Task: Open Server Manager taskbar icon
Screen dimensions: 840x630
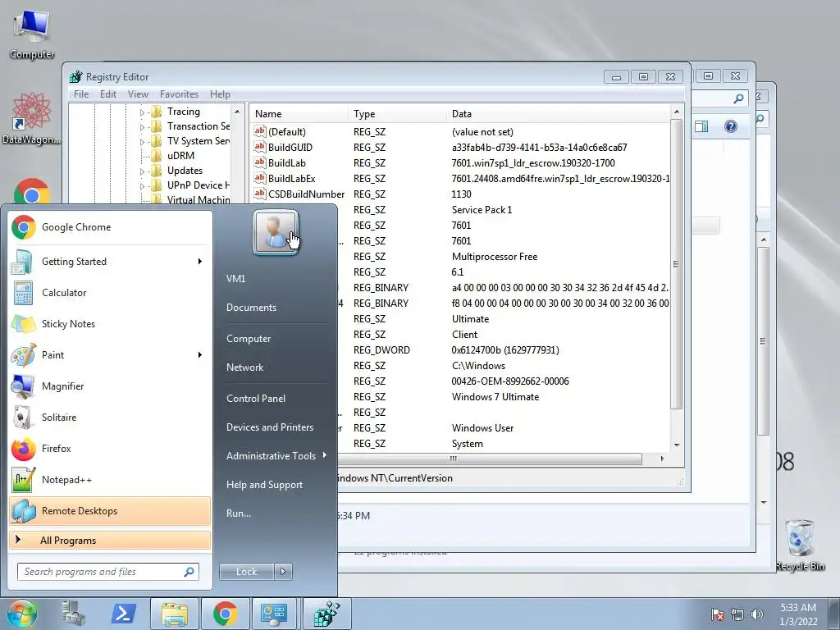Action: coord(73,614)
